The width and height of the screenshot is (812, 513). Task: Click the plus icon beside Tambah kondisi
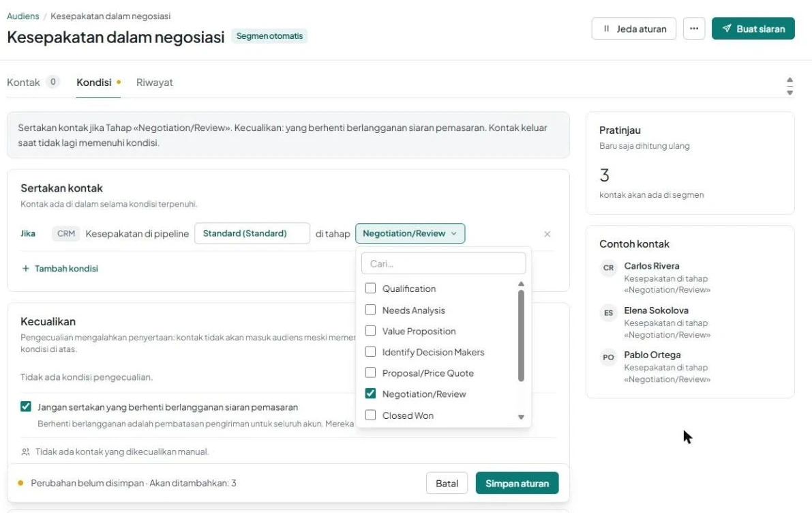[x=25, y=268]
